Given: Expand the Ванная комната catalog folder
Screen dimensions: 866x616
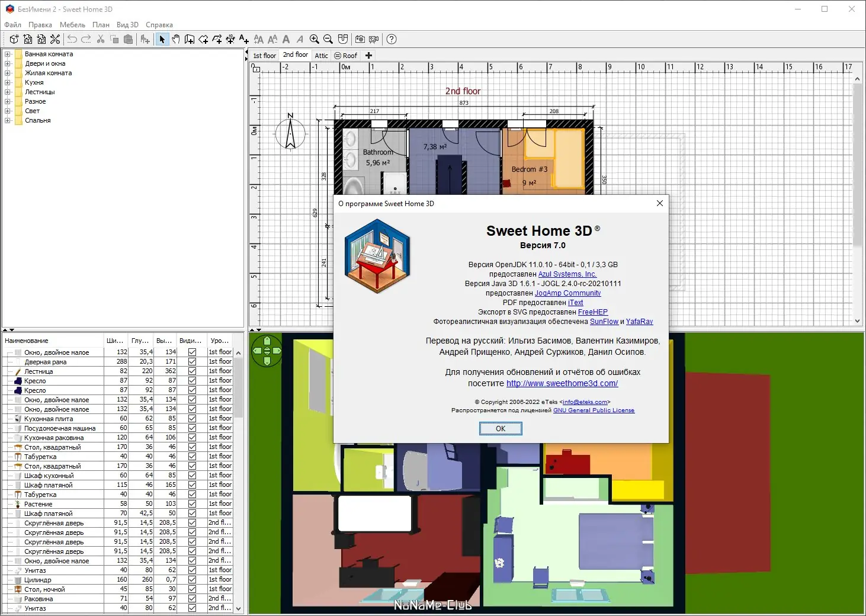Looking at the screenshot, I should tap(8, 54).
